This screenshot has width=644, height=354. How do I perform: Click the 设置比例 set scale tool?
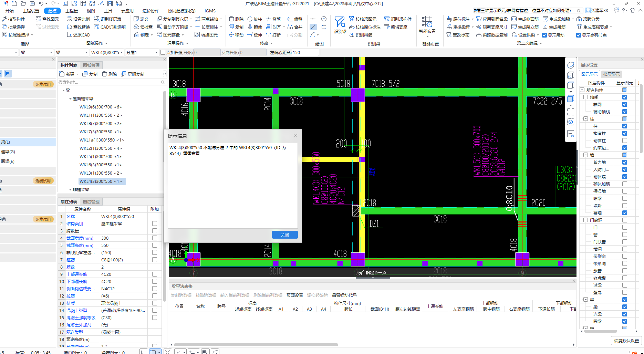click(x=78, y=19)
